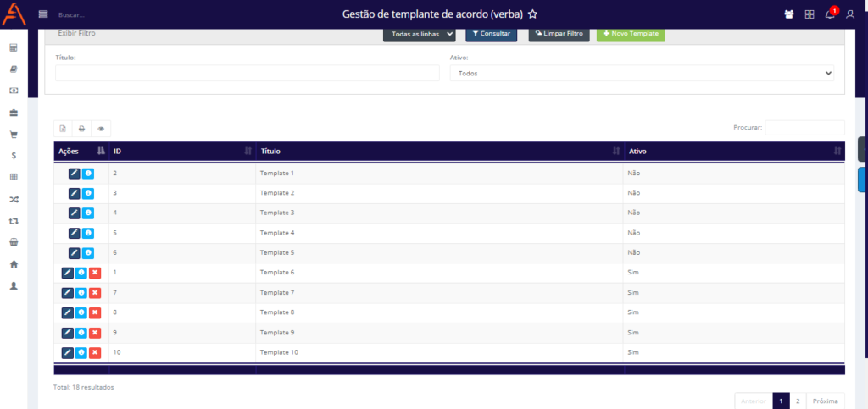Toggle the sidebar menu with hamburger icon

coord(43,14)
